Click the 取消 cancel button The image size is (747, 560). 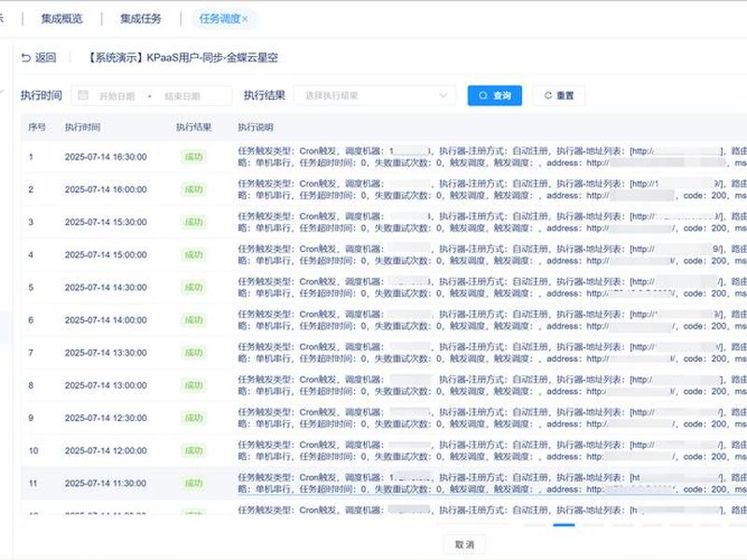464,544
